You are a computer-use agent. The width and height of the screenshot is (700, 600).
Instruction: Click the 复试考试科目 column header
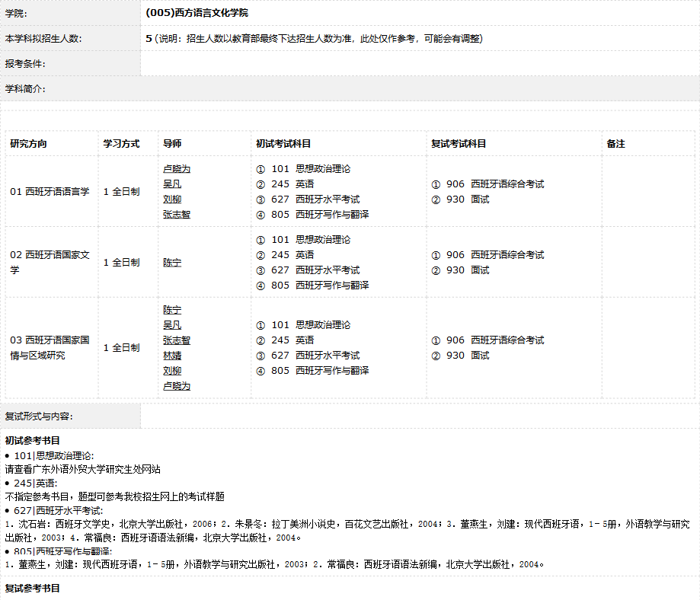point(459,144)
